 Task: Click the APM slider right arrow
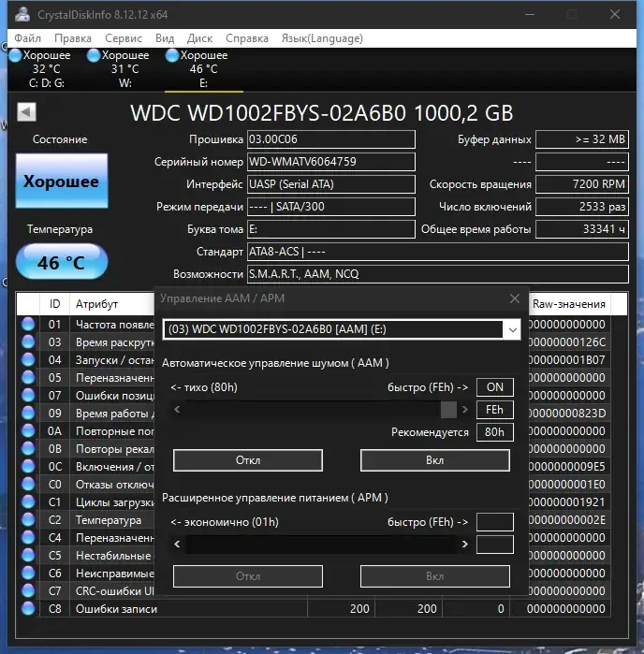coord(464,544)
